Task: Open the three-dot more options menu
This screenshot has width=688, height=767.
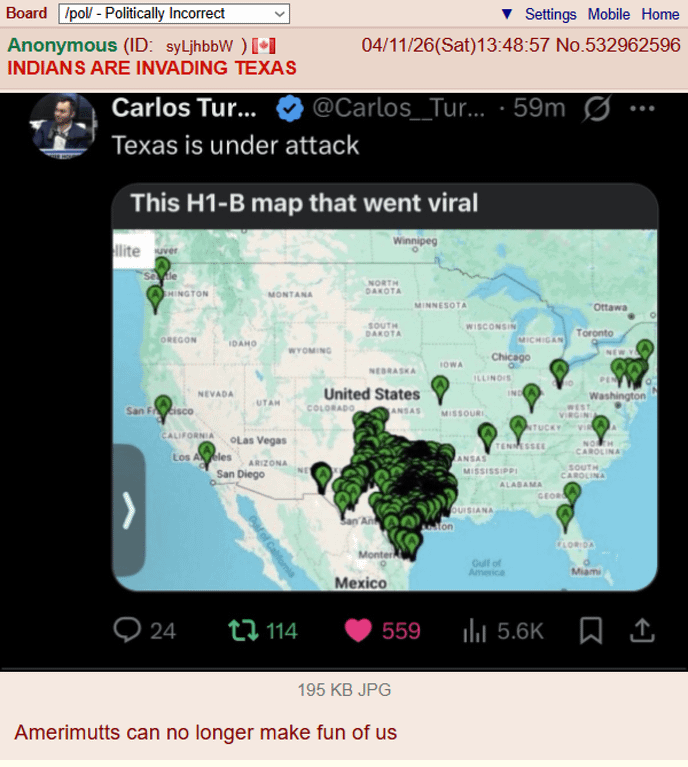Action: point(642,108)
